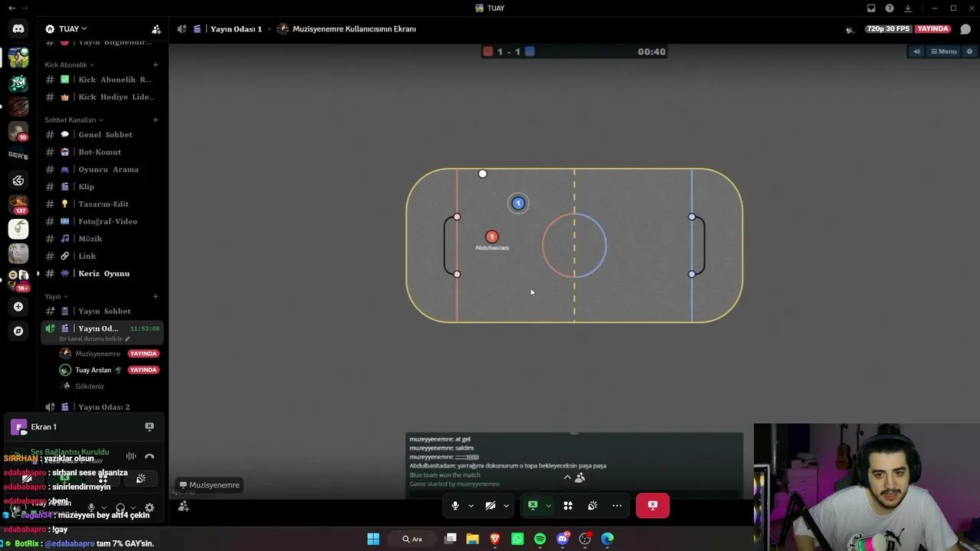The width and height of the screenshot is (980, 551).
Task: Toggle microphone mute in call controls
Action: 455,505
